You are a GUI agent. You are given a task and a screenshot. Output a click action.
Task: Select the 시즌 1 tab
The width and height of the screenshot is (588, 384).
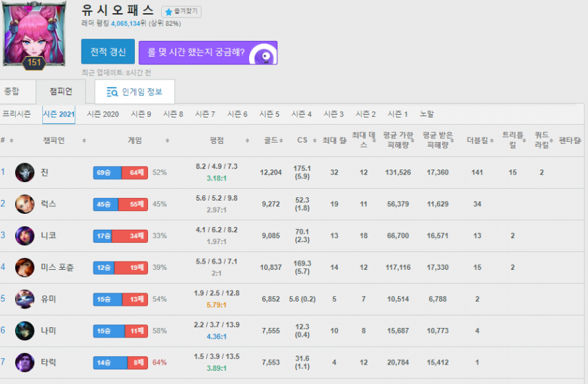pyautogui.click(x=398, y=114)
